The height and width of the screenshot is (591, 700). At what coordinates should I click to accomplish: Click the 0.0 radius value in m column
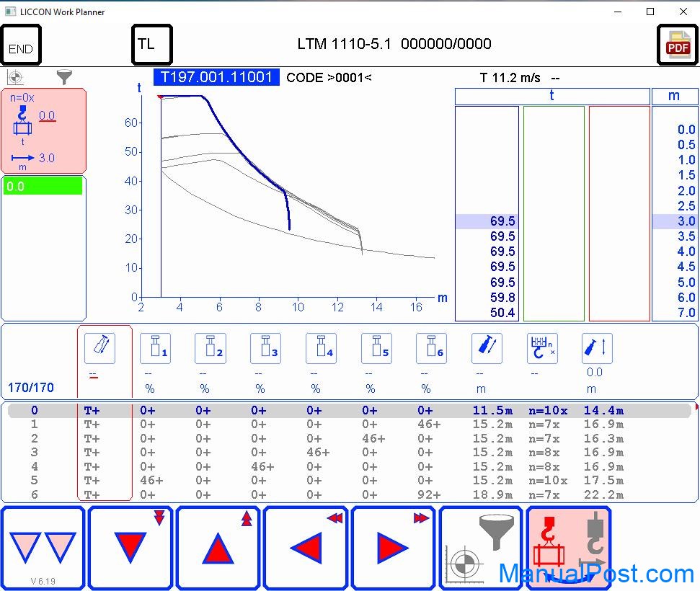686,130
